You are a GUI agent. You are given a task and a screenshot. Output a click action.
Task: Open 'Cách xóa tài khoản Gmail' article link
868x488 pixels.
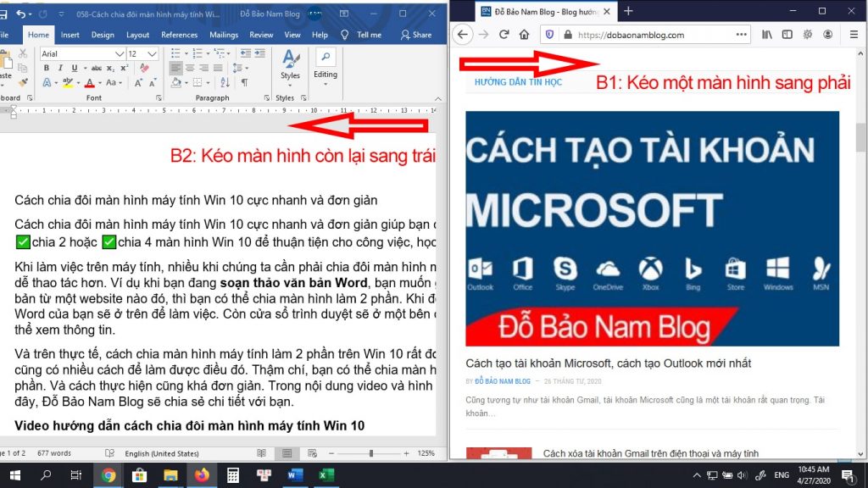pos(650,453)
